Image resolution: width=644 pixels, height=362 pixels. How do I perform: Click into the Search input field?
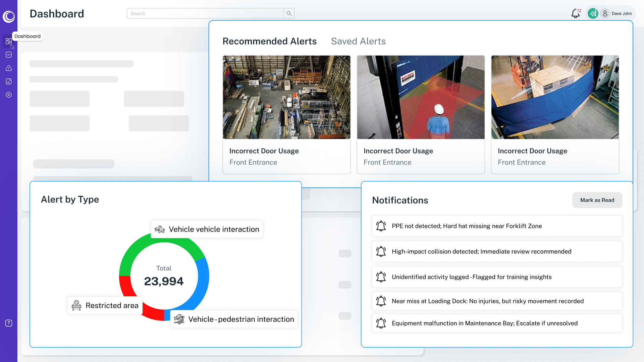tap(205, 13)
